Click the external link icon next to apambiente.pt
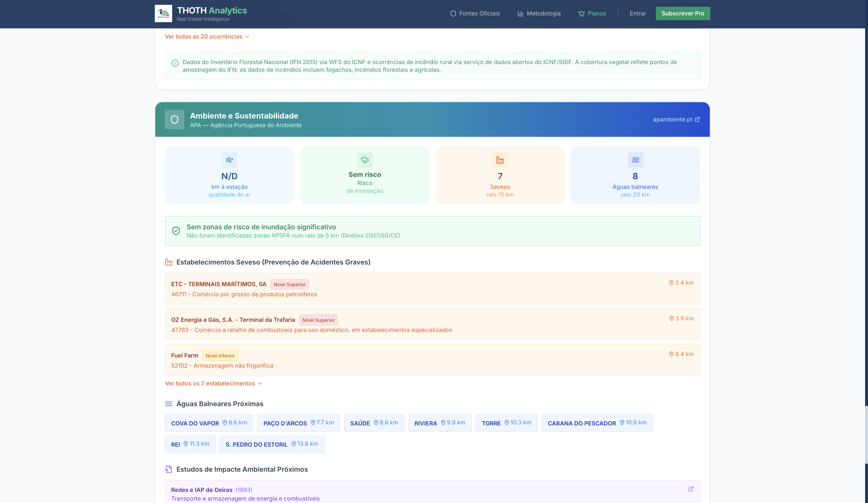The image size is (868, 503). coord(697,119)
